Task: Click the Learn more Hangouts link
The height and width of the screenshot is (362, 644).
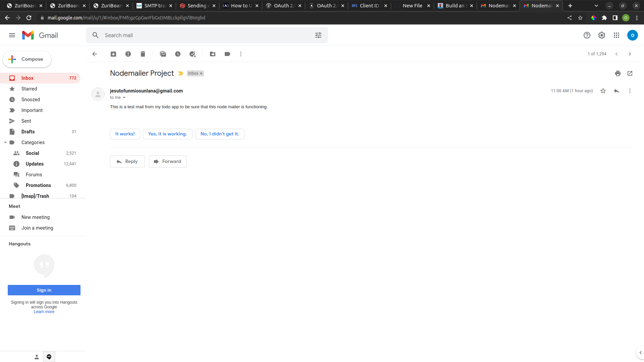Action: [44, 312]
